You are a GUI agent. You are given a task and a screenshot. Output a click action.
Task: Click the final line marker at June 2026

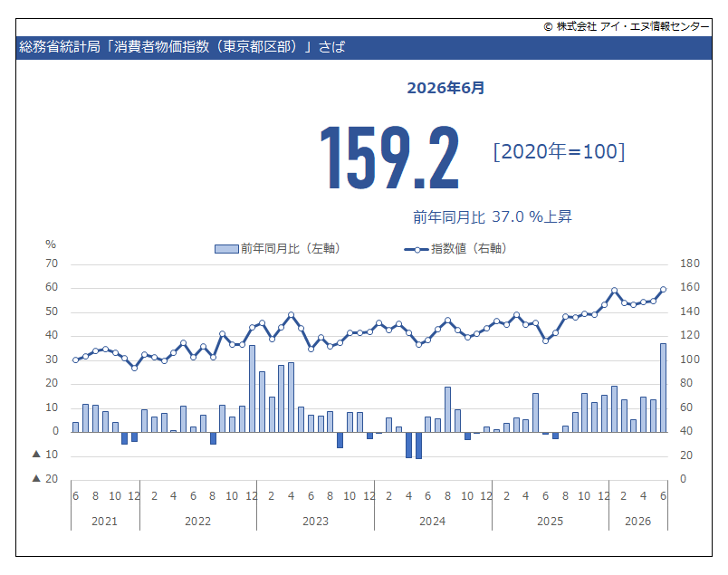pos(663,290)
